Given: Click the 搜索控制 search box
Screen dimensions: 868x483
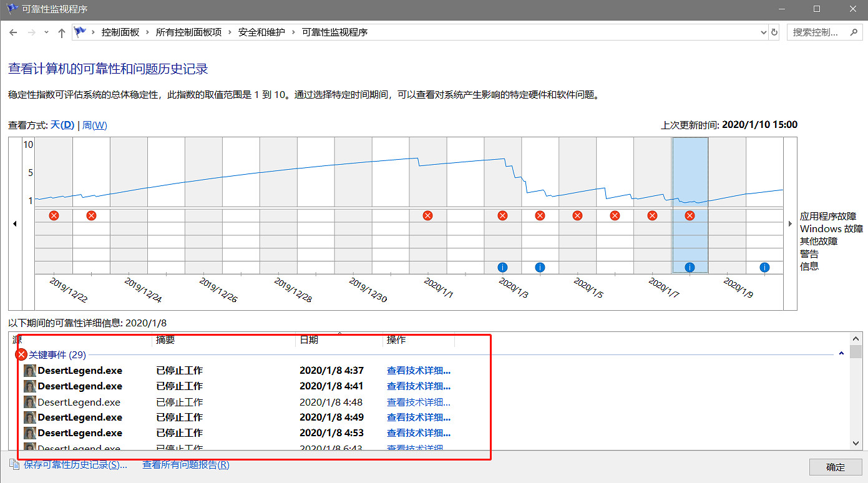Looking at the screenshot, I should click(824, 32).
